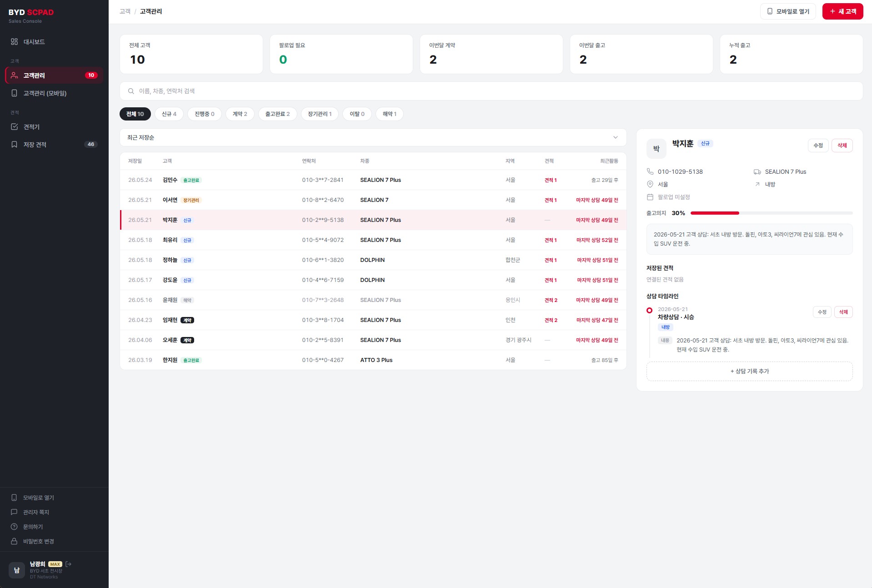
Task: Select the 이서연 customer row
Action: click(373, 200)
